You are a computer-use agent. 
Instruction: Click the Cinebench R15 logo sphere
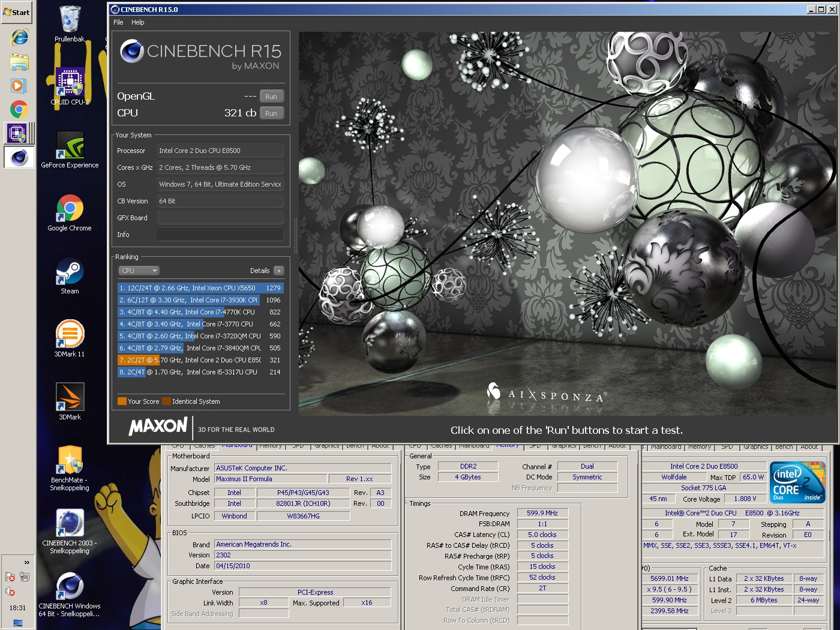131,52
